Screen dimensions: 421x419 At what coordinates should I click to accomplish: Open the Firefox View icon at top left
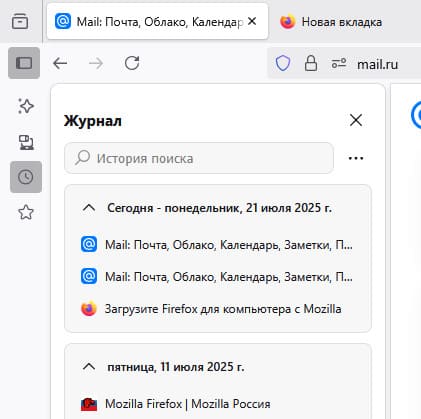[20, 21]
